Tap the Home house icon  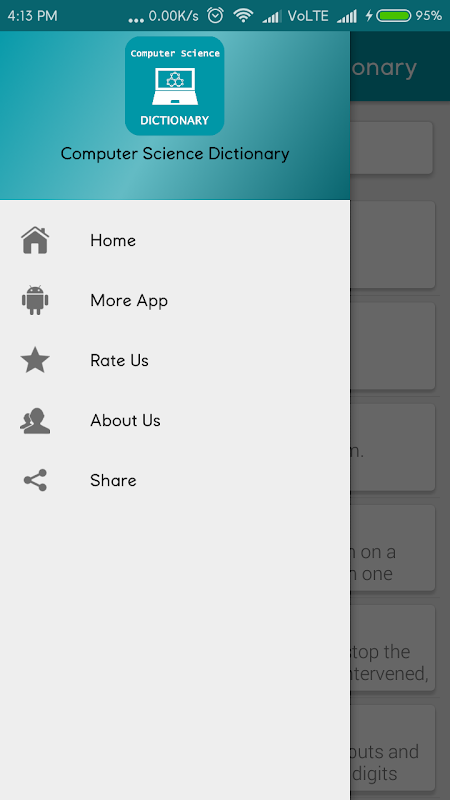pos(35,240)
